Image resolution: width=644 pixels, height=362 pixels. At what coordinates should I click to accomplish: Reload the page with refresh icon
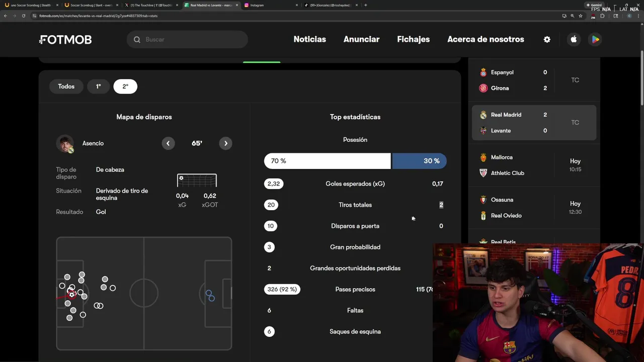point(23,16)
